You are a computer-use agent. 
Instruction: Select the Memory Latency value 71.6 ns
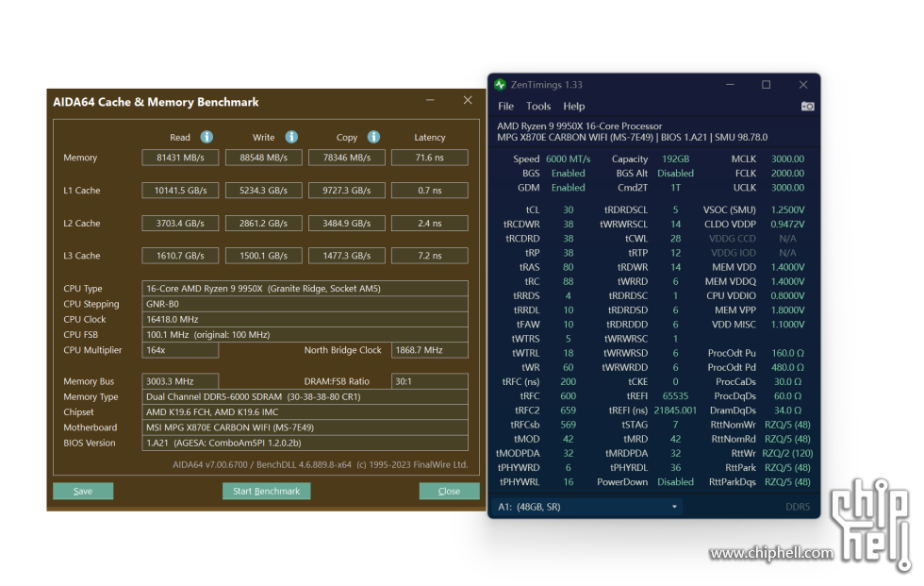[430, 158]
